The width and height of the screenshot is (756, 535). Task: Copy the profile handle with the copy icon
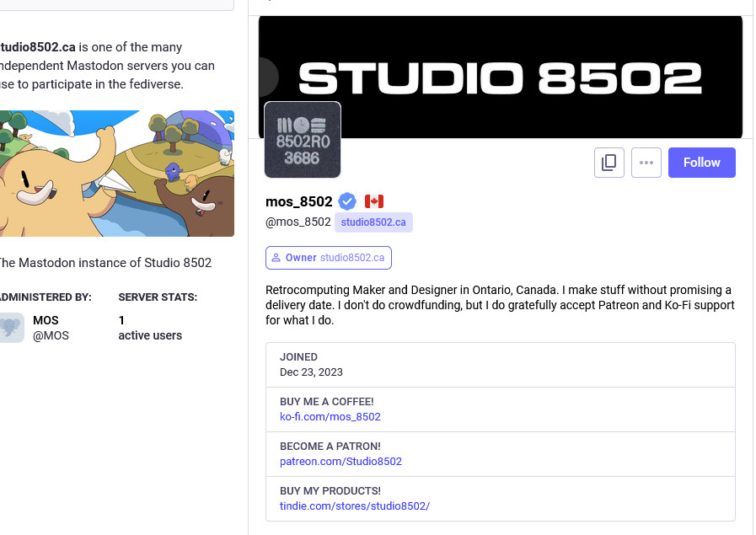609,163
